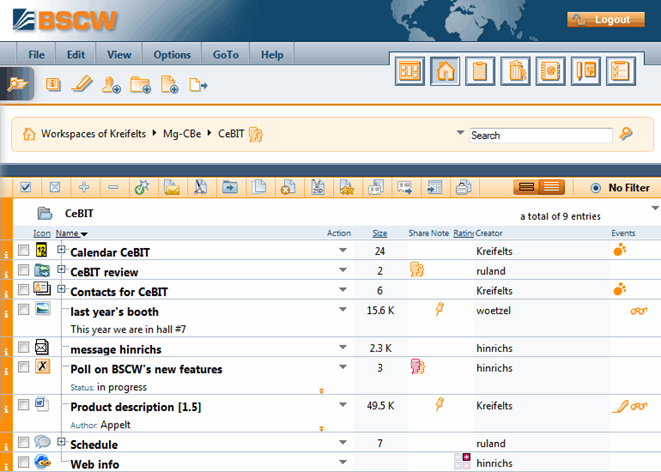
Task: Click the deselect all icon
Action: pyautogui.click(x=55, y=187)
